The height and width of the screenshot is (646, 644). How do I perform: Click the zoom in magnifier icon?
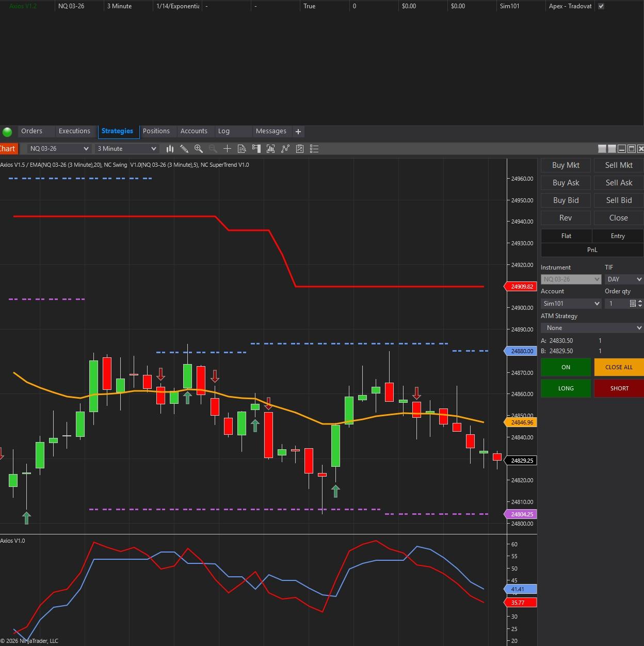coord(198,149)
